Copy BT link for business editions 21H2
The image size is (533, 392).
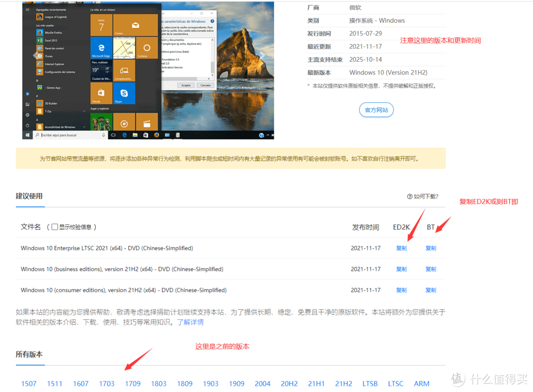point(431,269)
